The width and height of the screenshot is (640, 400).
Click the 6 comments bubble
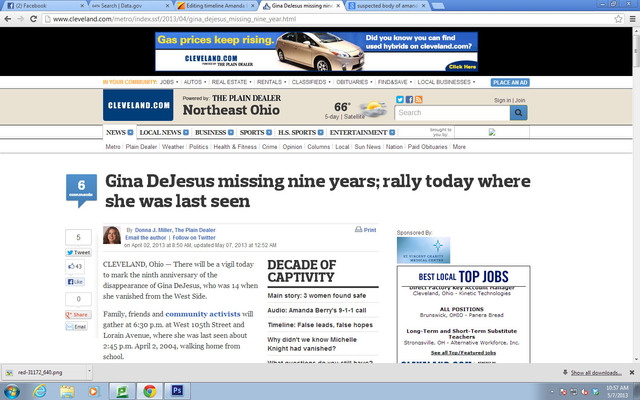click(x=82, y=189)
